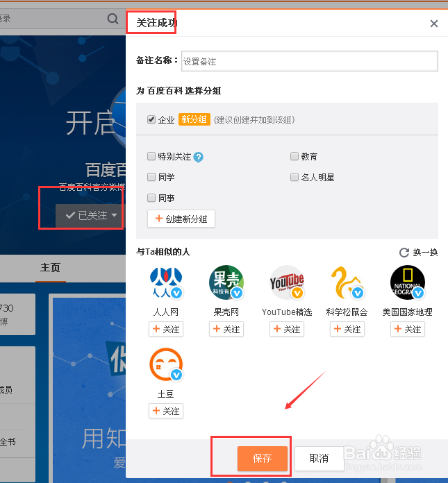Click the 科学松鼠会 name link
Image resolution: width=448 pixels, height=483 pixels.
pyautogui.click(x=347, y=312)
